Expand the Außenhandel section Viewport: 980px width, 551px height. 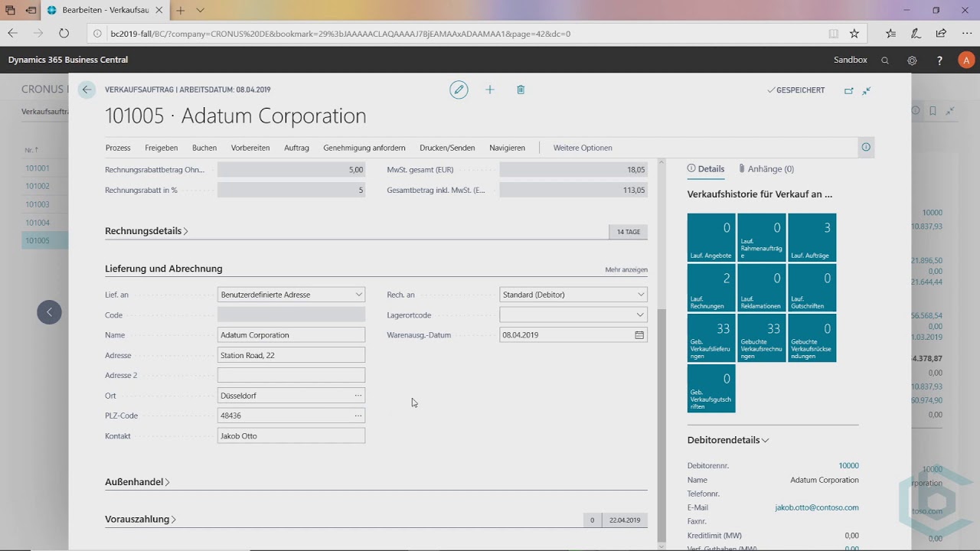point(137,482)
